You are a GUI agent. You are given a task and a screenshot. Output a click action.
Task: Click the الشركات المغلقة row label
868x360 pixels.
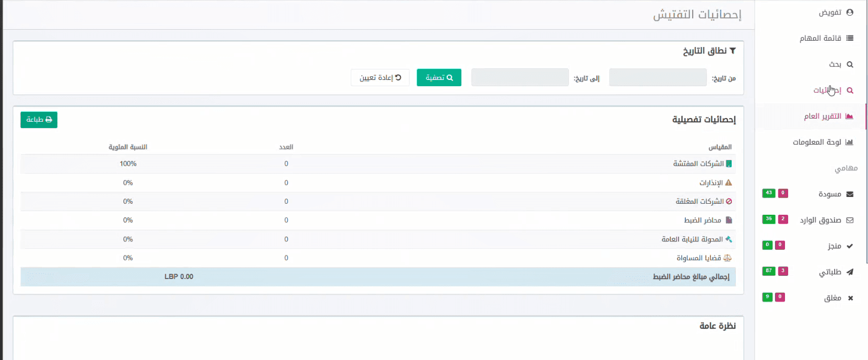coord(700,201)
